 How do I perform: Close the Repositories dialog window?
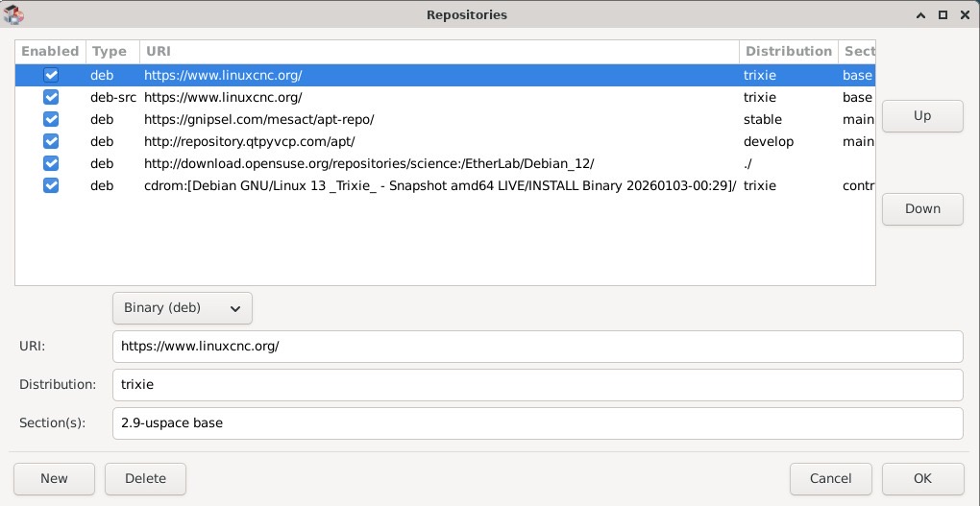click(x=964, y=14)
